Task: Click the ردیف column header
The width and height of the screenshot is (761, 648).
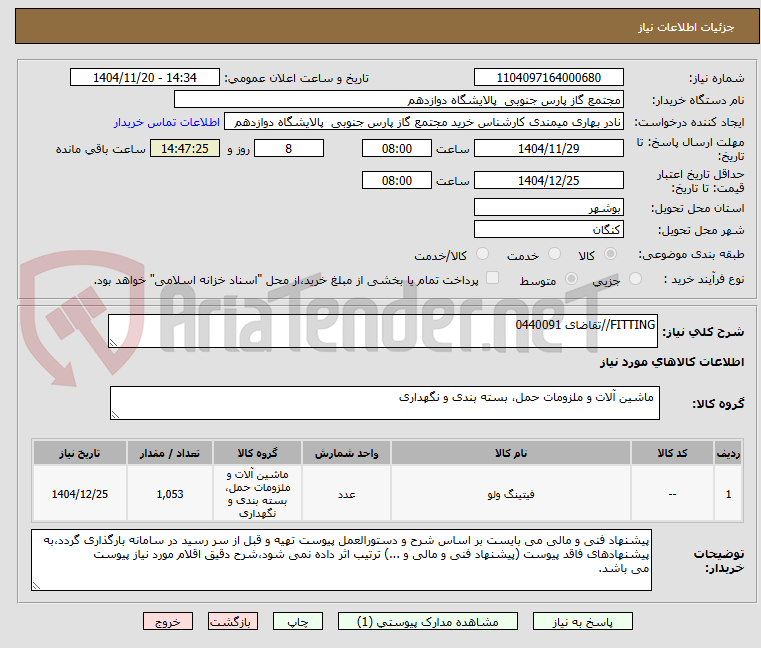Action: [x=728, y=453]
